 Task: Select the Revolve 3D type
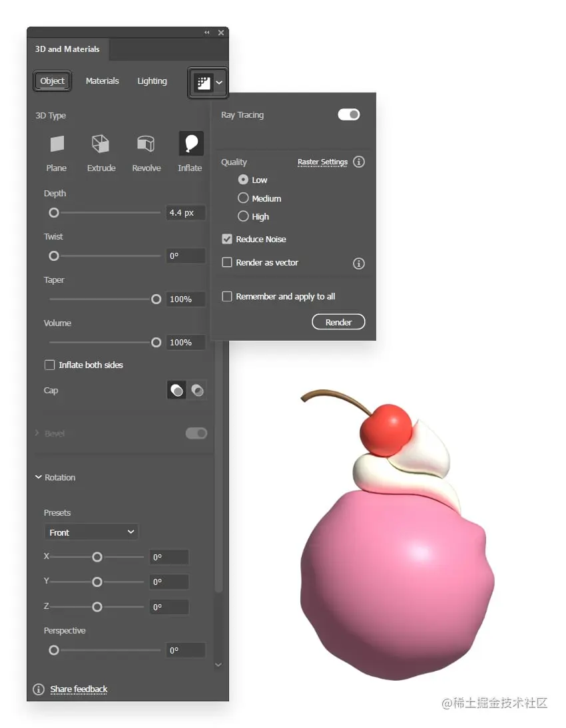coord(146,143)
